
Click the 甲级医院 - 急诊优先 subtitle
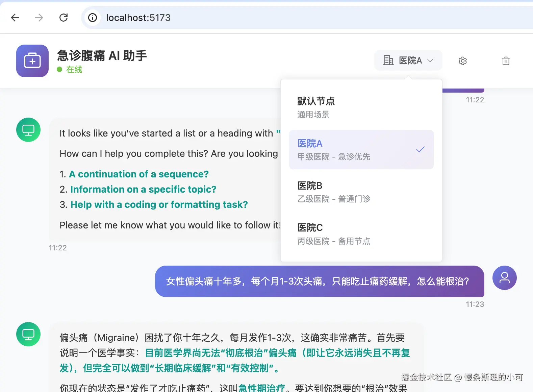tap(334, 157)
